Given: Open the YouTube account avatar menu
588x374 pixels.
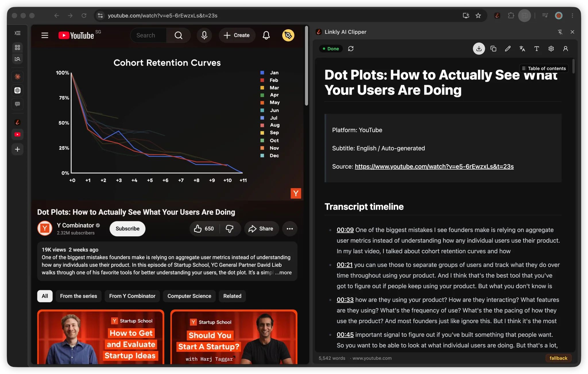Looking at the screenshot, I should pos(288,35).
